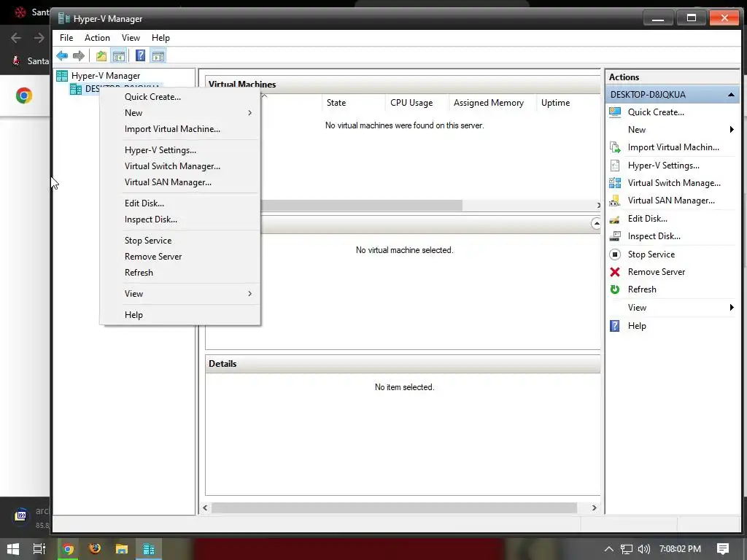This screenshot has width=747, height=560.
Task: Toggle Show/Hide Action Pane toolbar icon
Action: (x=158, y=56)
